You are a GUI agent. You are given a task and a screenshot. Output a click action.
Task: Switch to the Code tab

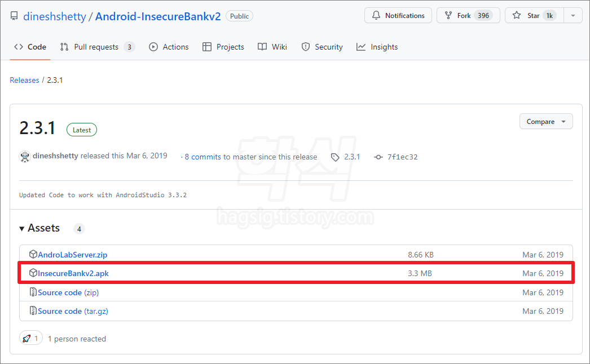tap(30, 47)
